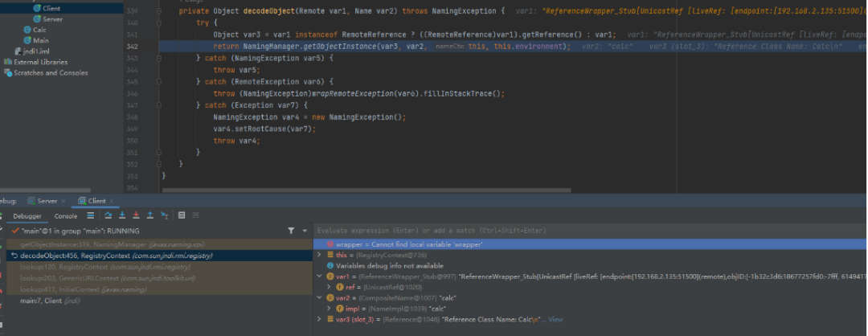Click the main thread RUNNING label
868x336 pixels.
[80, 231]
